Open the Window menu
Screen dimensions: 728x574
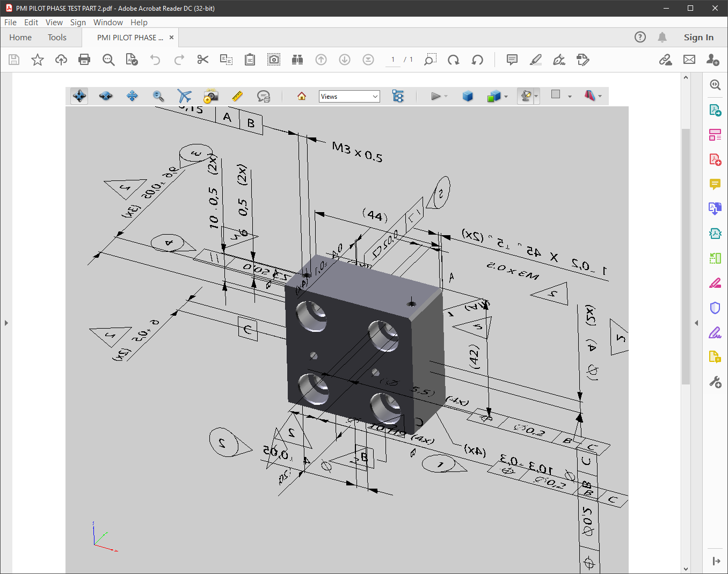108,23
